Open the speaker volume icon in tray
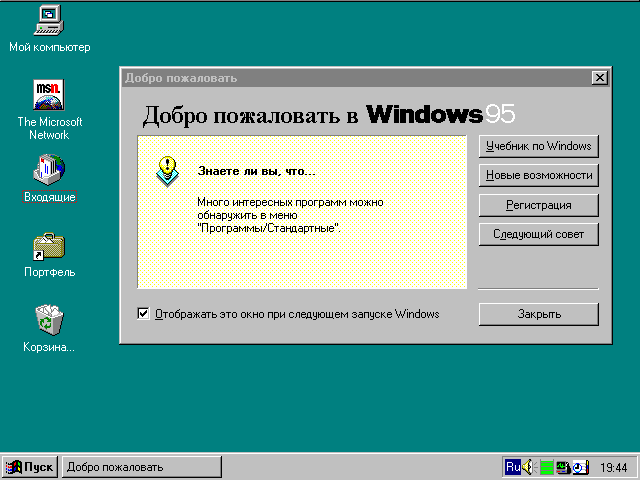 [x=529, y=467]
